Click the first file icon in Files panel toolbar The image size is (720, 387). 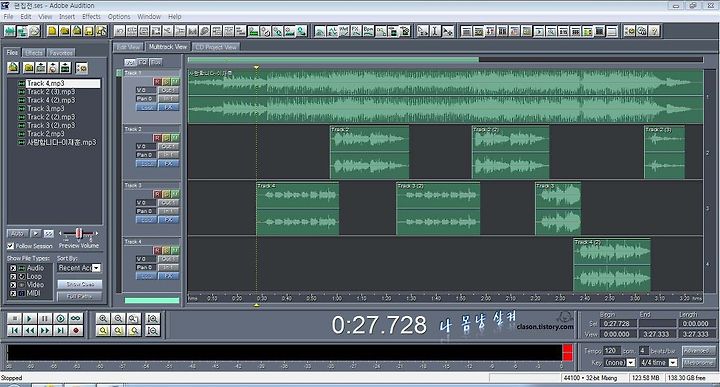[13, 68]
